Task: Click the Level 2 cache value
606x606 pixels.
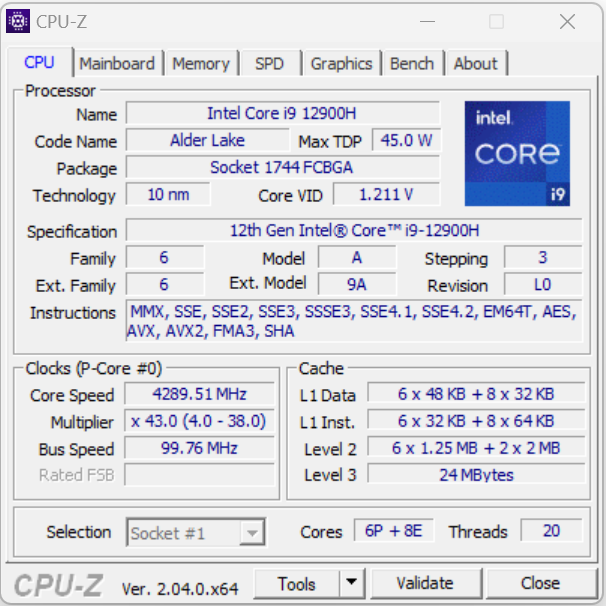Action: click(476, 448)
